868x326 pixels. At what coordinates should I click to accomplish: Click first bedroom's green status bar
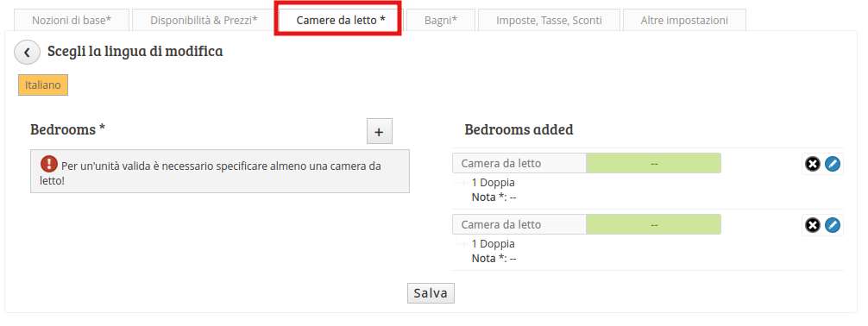click(653, 163)
